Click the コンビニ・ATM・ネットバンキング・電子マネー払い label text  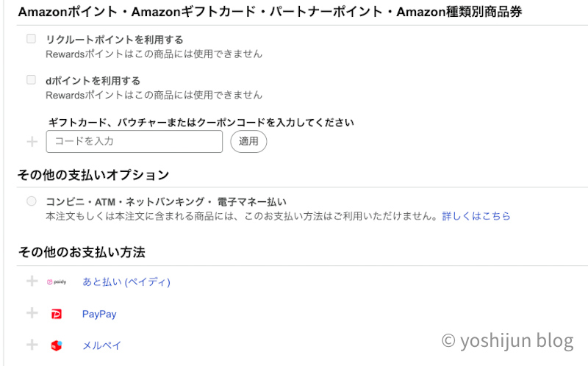(x=165, y=201)
